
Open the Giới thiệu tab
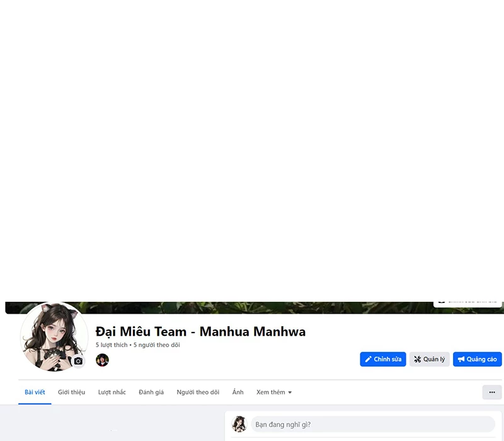[71, 392]
